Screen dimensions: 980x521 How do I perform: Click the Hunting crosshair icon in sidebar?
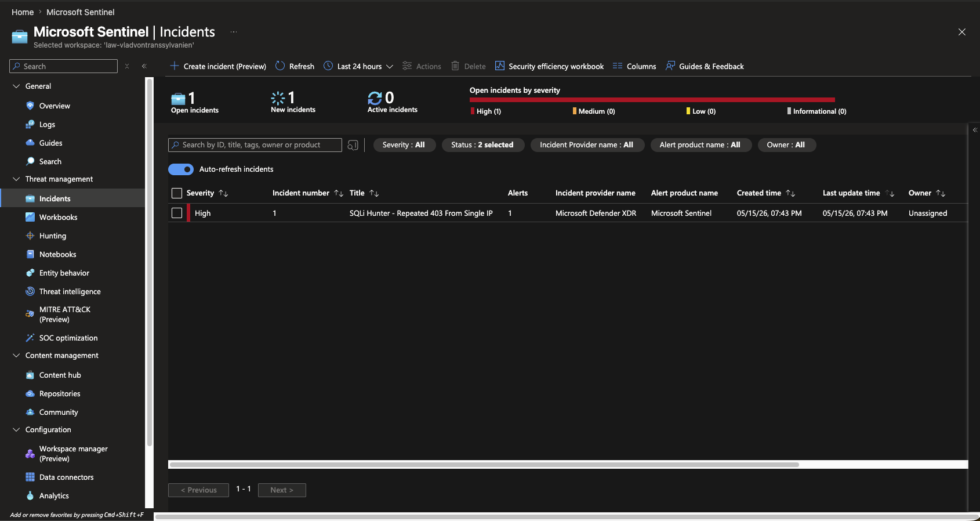tap(30, 236)
